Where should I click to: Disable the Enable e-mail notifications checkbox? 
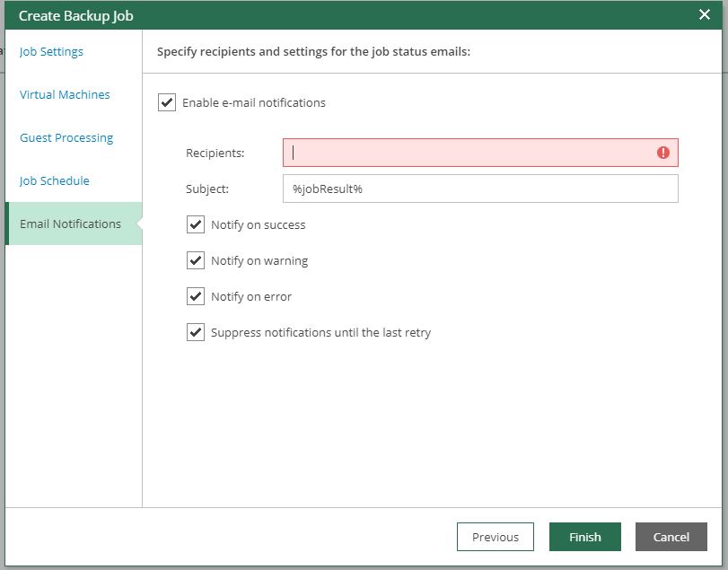coord(167,102)
